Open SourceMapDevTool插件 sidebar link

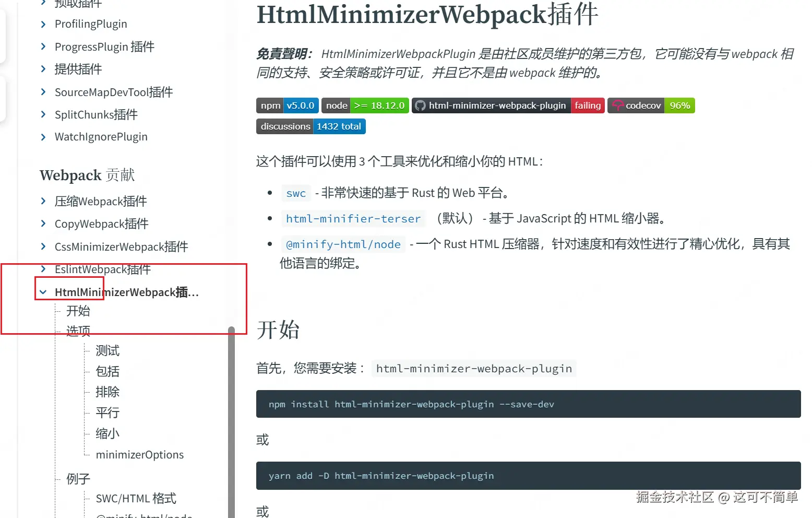click(114, 92)
